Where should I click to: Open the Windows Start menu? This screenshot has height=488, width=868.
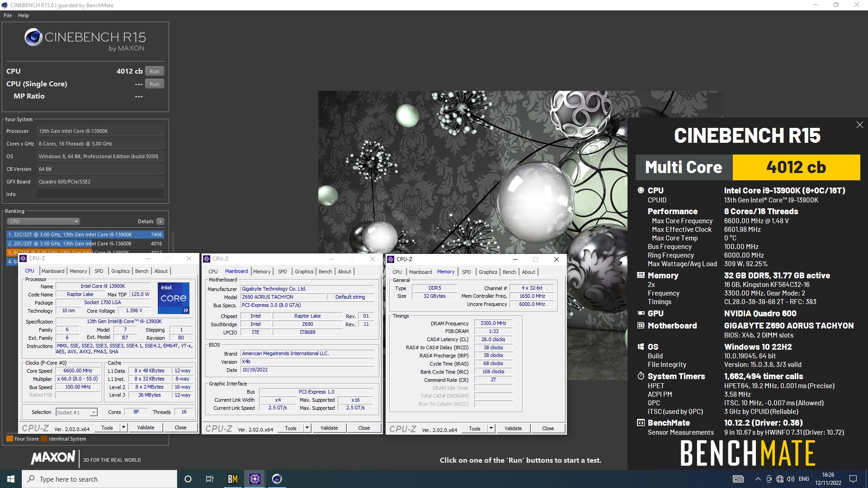[11, 479]
